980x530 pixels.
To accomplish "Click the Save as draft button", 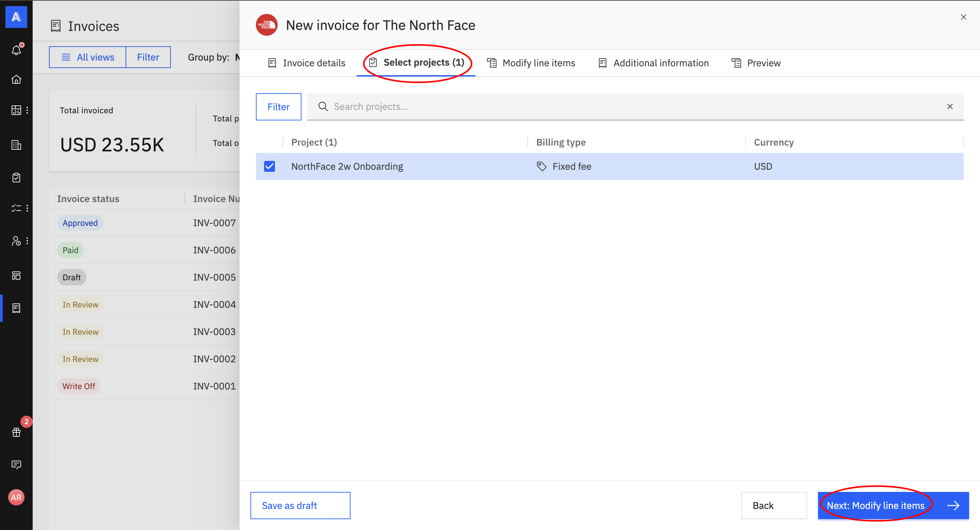I will point(300,505).
